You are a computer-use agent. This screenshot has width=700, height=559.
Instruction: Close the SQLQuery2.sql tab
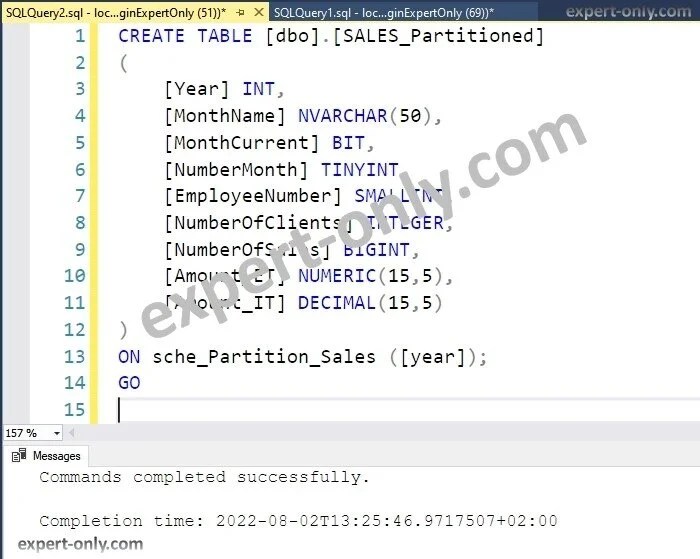pos(258,13)
